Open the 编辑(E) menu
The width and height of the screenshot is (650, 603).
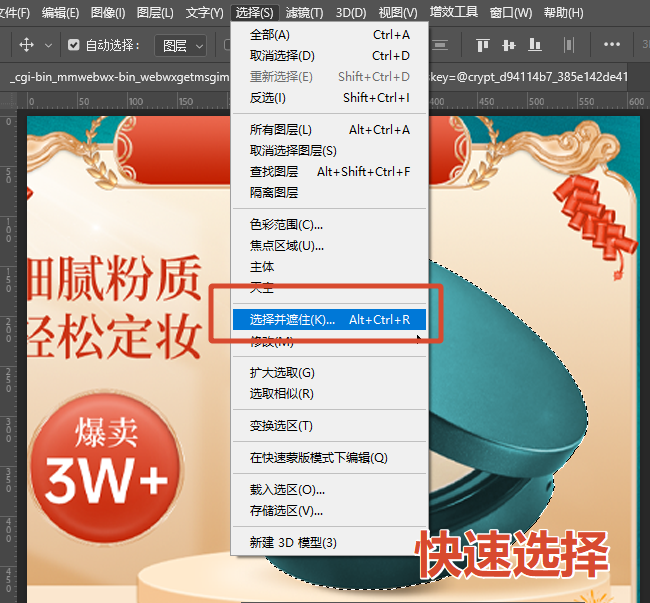point(60,13)
